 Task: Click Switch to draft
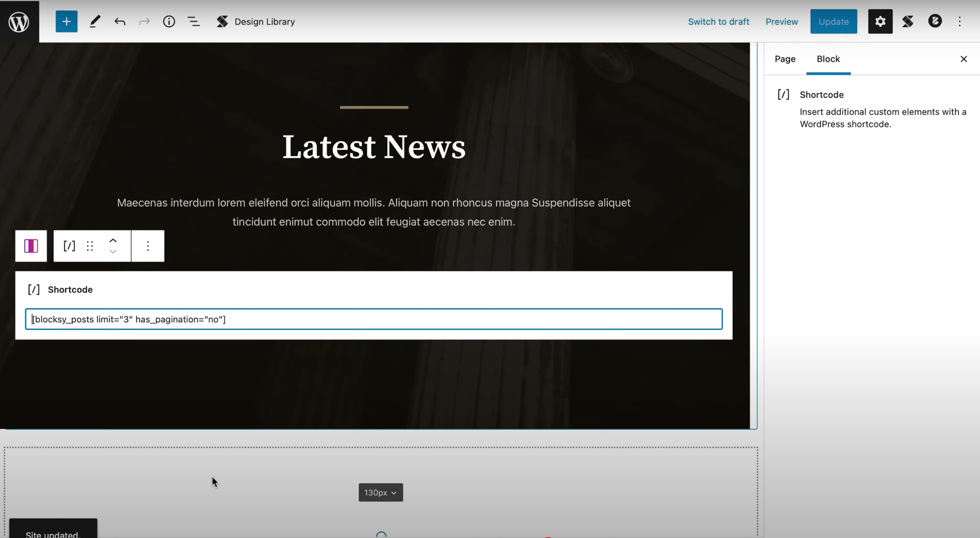click(x=718, y=21)
